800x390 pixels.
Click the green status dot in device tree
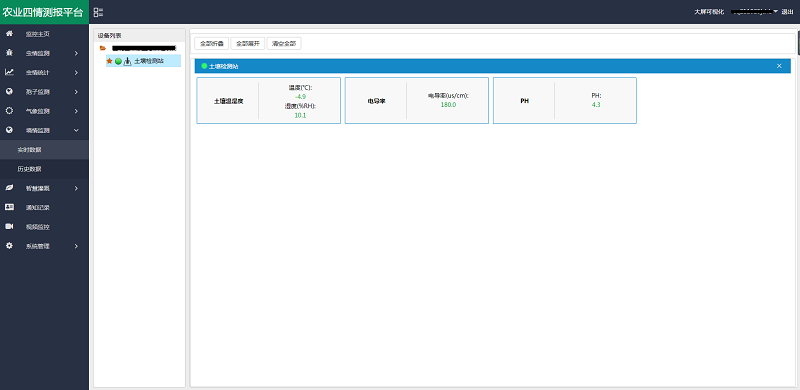pyautogui.click(x=118, y=61)
